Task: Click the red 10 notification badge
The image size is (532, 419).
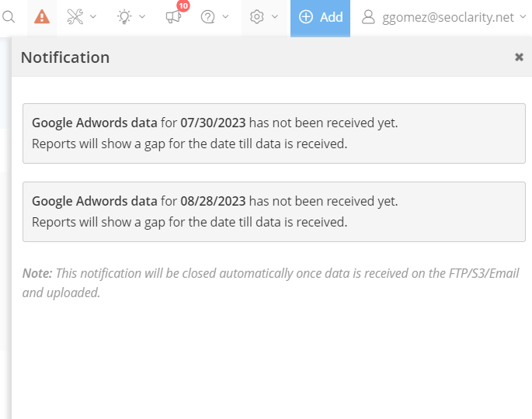Action: click(x=183, y=6)
